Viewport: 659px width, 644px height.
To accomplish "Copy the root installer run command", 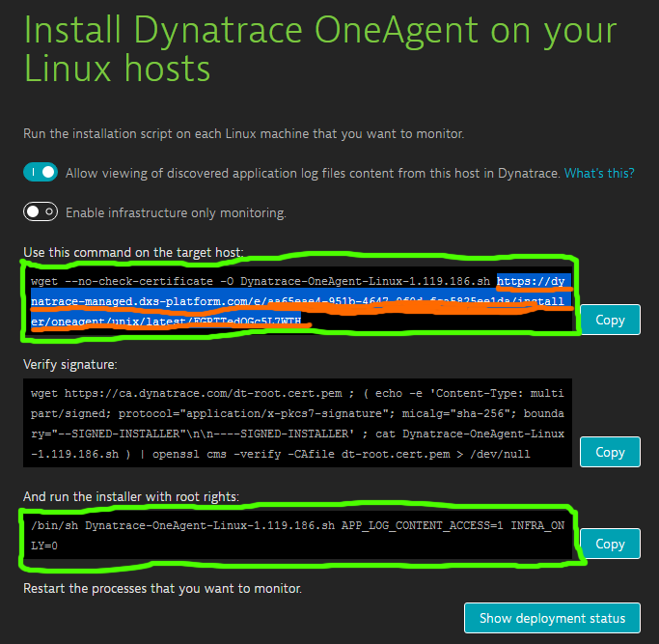I will click(610, 544).
